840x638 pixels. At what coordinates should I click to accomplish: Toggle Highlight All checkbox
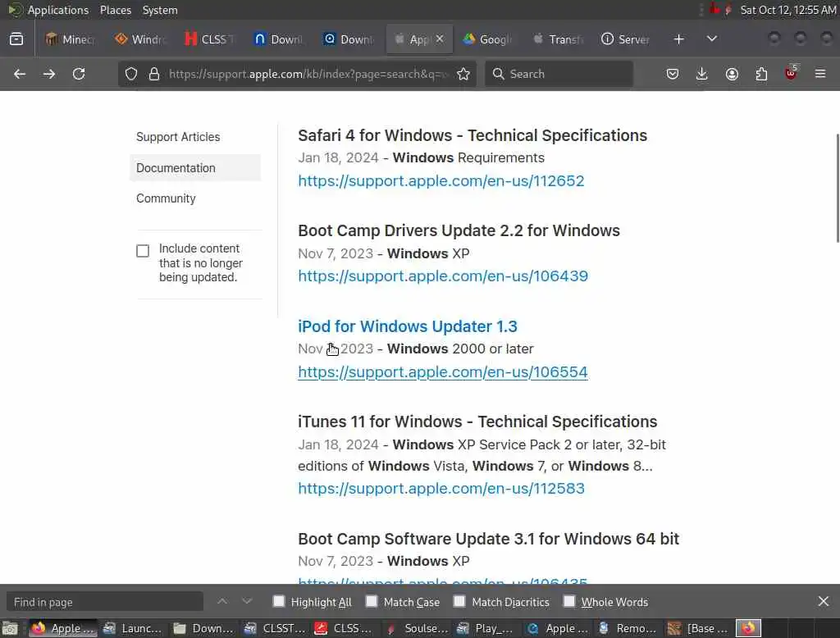tap(279, 602)
